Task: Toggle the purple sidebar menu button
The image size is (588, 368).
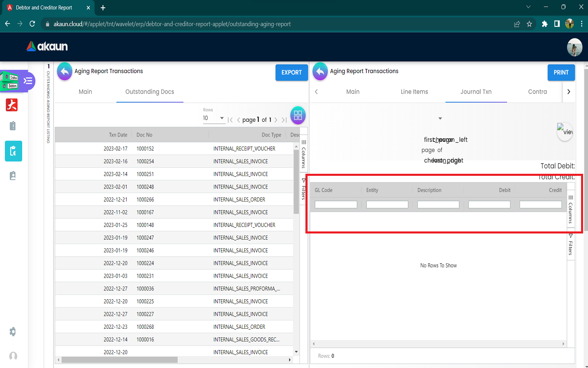Action: pyautogui.click(x=28, y=81)
